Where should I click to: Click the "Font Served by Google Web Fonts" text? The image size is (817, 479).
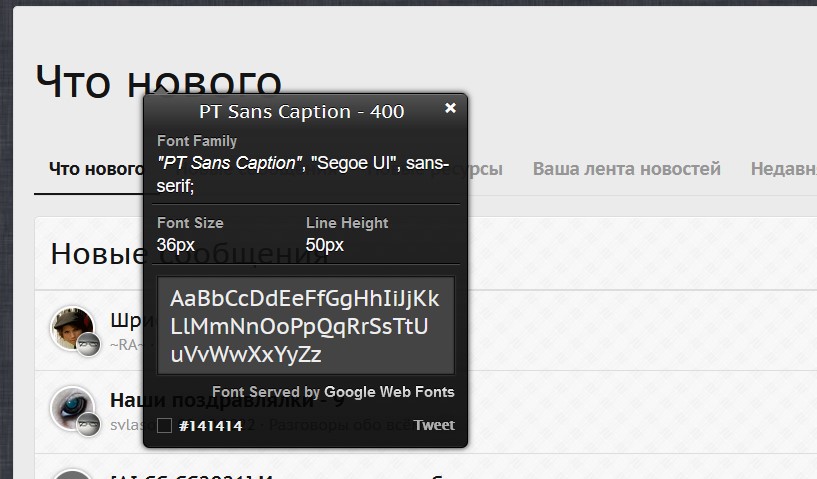click(x=333, y=391)
